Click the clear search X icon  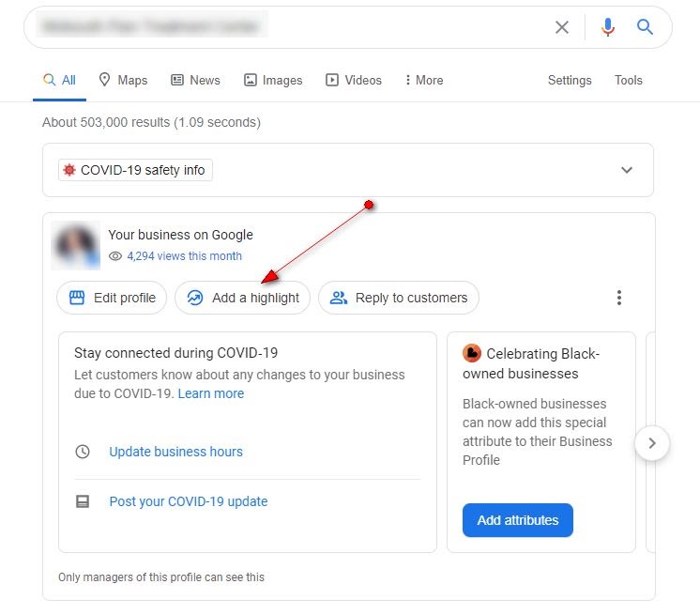(x=561, y=27)
